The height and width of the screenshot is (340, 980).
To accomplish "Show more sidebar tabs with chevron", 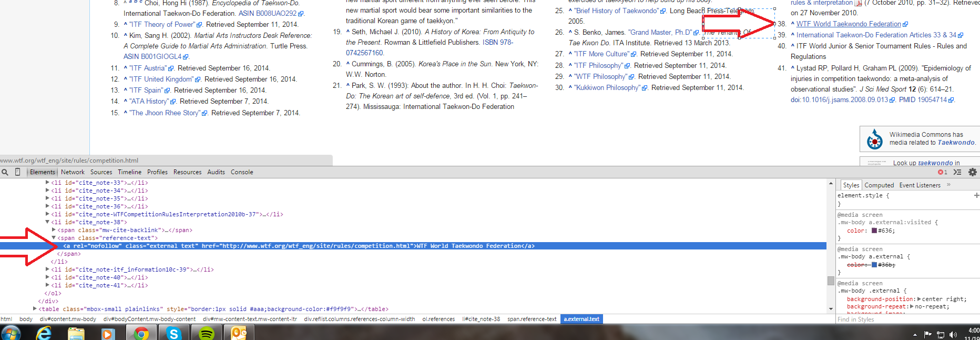I will click(949, 185).
